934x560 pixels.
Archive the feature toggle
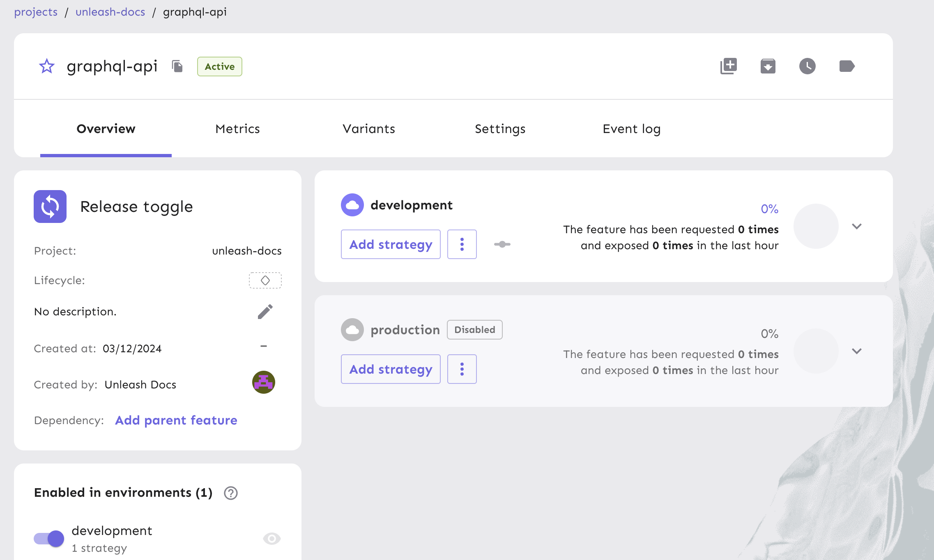click(x=768, y=66)
